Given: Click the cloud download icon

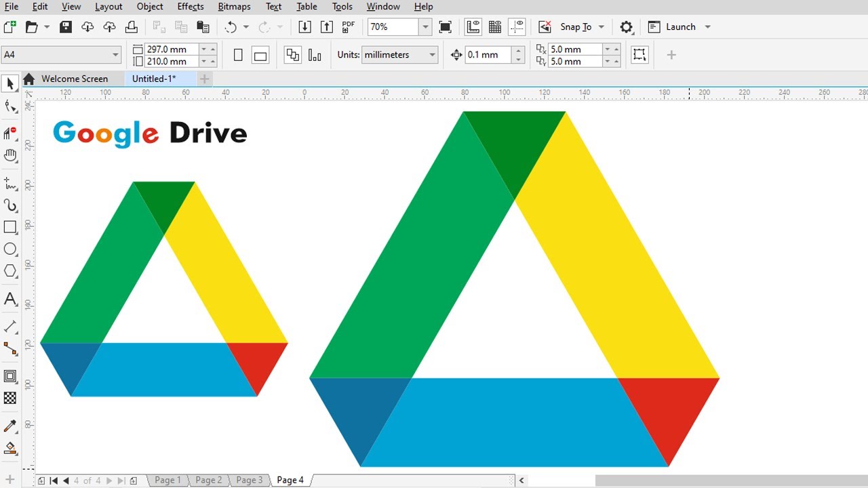Looking at the screenshot, I should 87,27.
